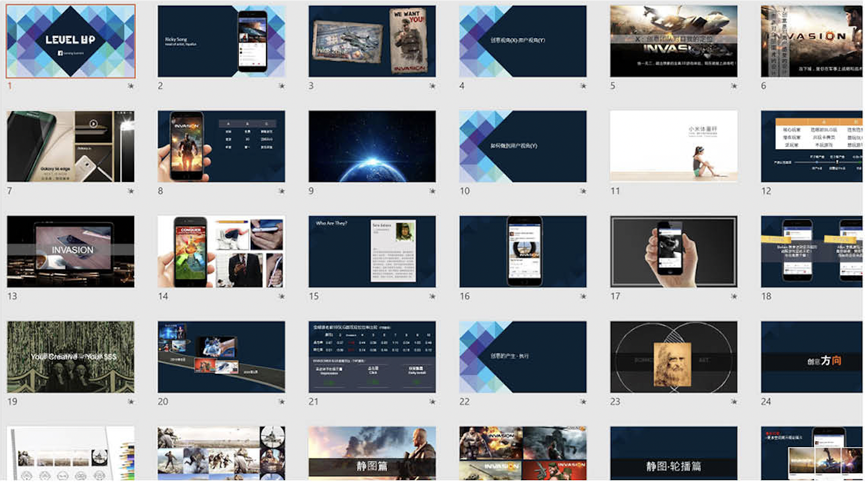This screenshot has width=868, height=482.
Task: Select slide 4 section divider thumbnail
Action: [x=523, y=41]
